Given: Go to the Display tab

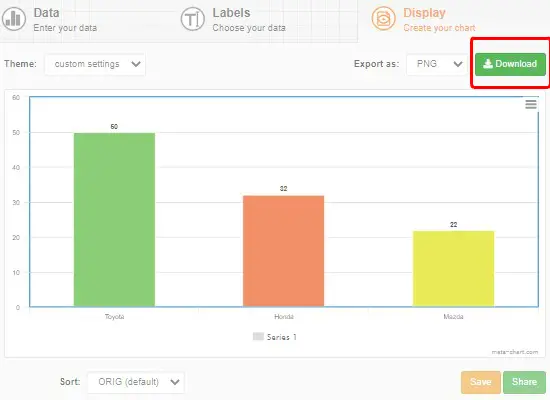Looking at the screenshot, I should pos(423,20).
